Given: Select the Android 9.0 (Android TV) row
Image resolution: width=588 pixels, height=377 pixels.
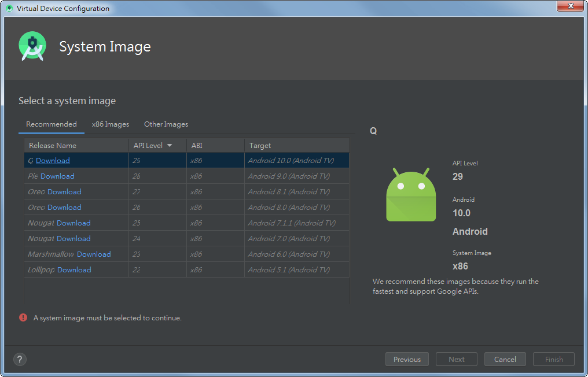Looking at the screenshot, I should click(187, 176).
